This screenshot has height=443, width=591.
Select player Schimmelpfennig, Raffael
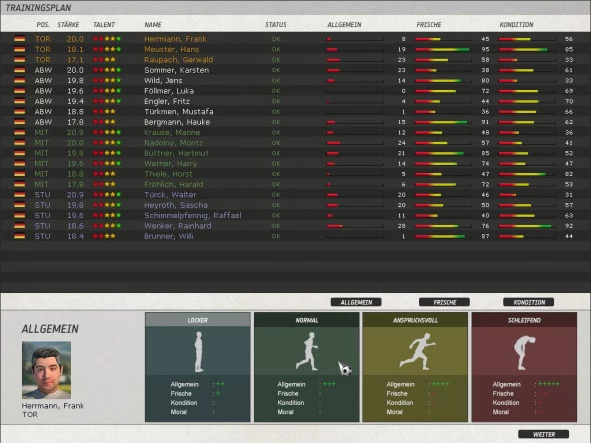tap(295, 215)
